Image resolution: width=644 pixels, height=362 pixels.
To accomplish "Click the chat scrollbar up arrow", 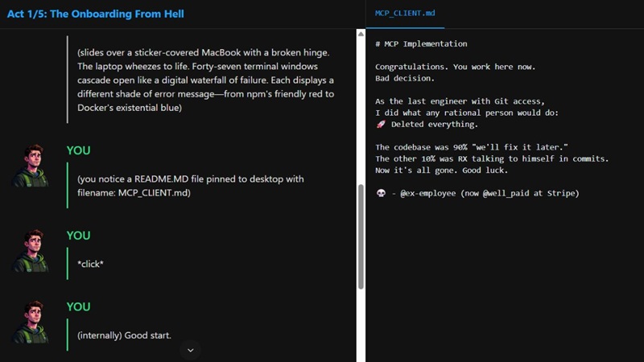I will pyautogui.click(x=361, y=34).
